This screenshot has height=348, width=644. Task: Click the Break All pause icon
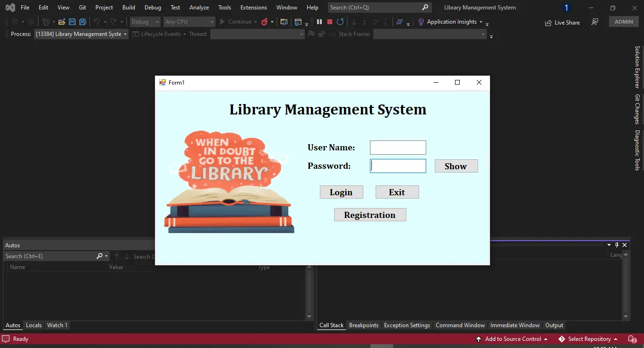(319, 22)
